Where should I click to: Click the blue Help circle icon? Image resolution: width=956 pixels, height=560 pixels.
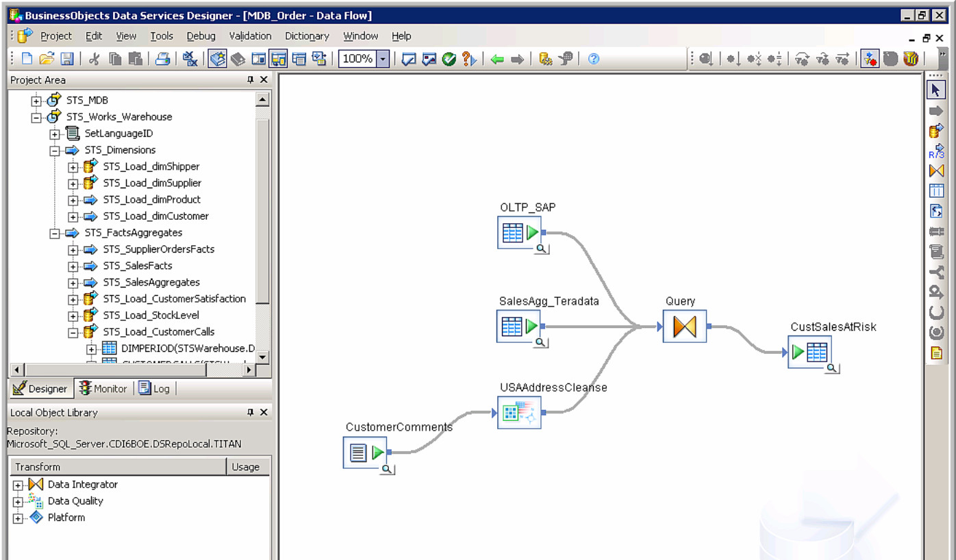594,59
